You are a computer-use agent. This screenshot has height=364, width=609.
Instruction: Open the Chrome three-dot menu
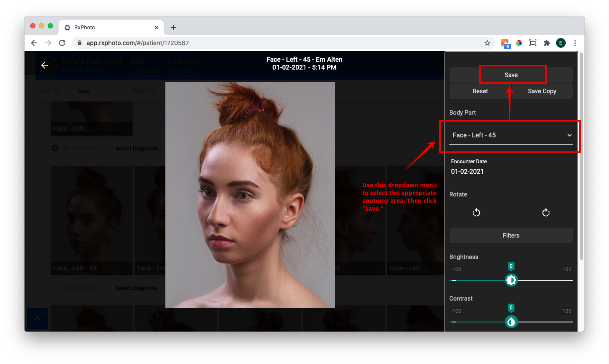[575, 43]
